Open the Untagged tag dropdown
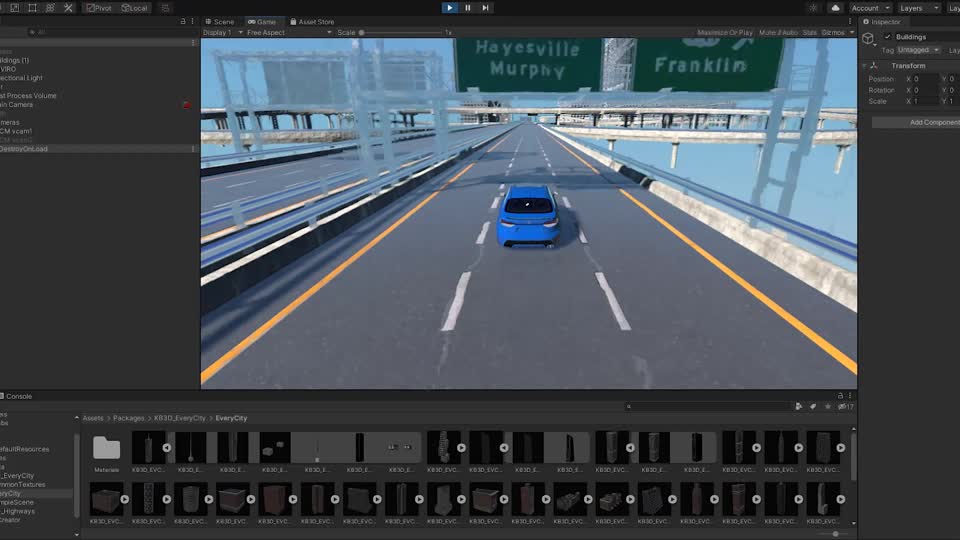 click(x=918, y=50)
